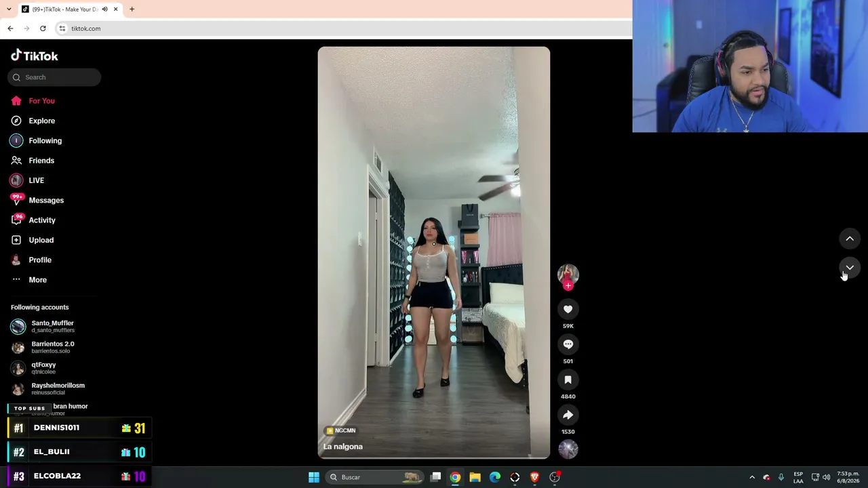This screenshot has width=868, height=488.
Task: Open the video comments
Action: 568,344
